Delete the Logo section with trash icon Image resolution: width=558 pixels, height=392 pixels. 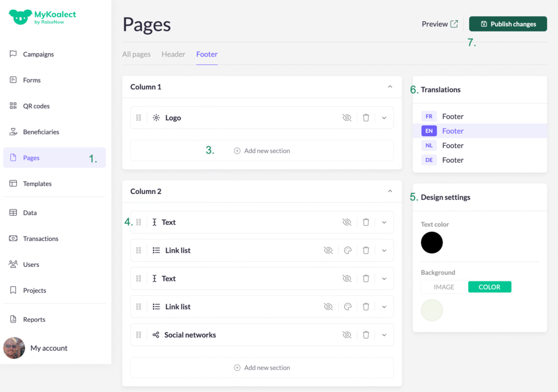tap(366, 118)
